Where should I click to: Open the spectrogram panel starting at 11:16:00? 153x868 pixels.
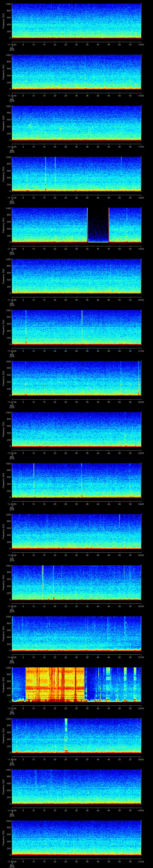(x=76, y=123)
